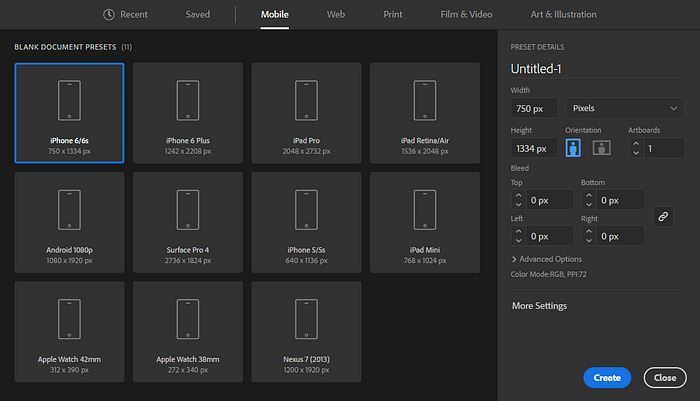Open More Settings
This screenshot has width=700, height=401.
click(x=539, y=306)
